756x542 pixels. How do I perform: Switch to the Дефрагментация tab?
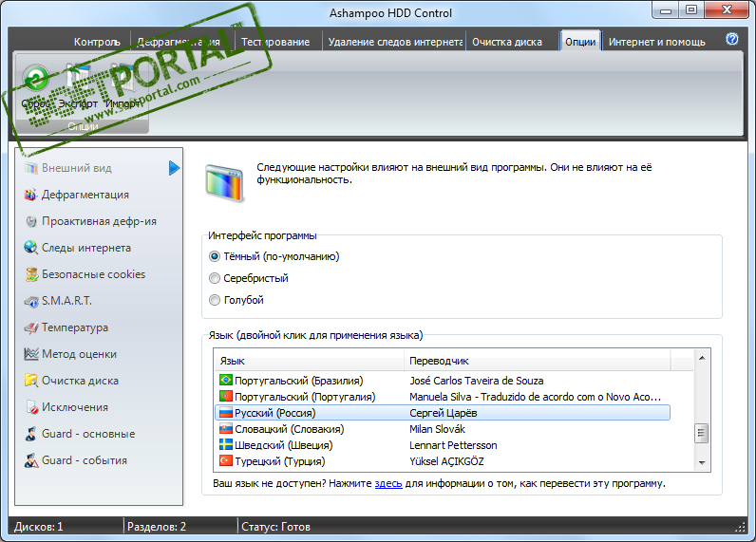click(179, 42)
